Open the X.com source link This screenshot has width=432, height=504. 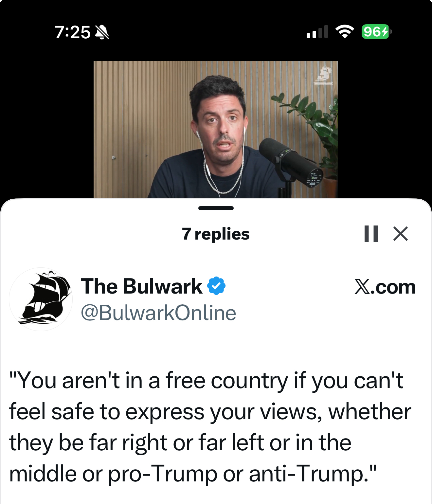click(385, 287)
